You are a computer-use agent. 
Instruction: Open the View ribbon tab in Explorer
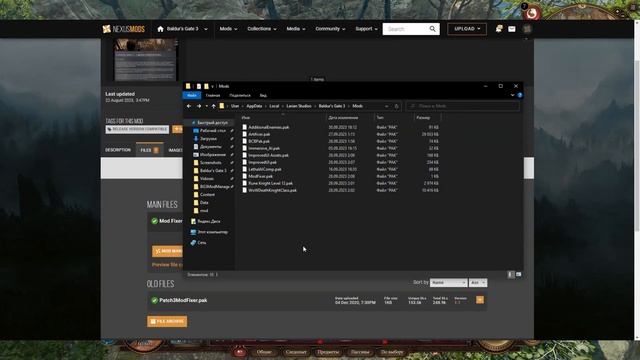(x=263, y=96)
